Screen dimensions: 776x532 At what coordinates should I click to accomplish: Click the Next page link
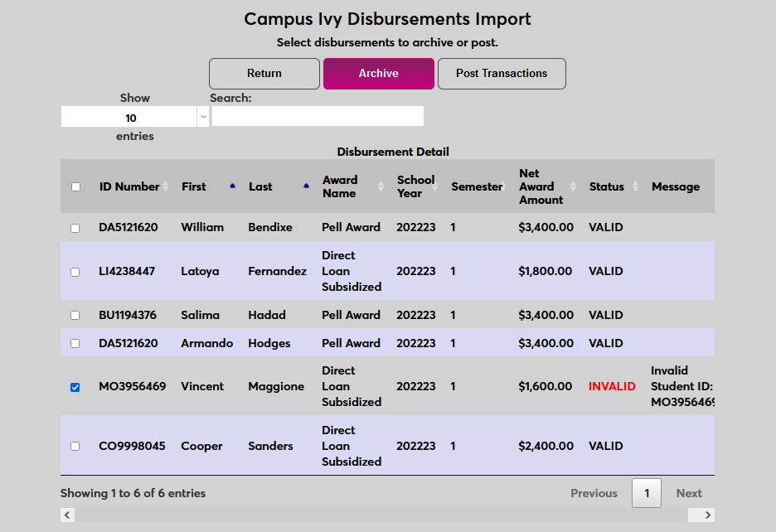[x=688, y=493]
